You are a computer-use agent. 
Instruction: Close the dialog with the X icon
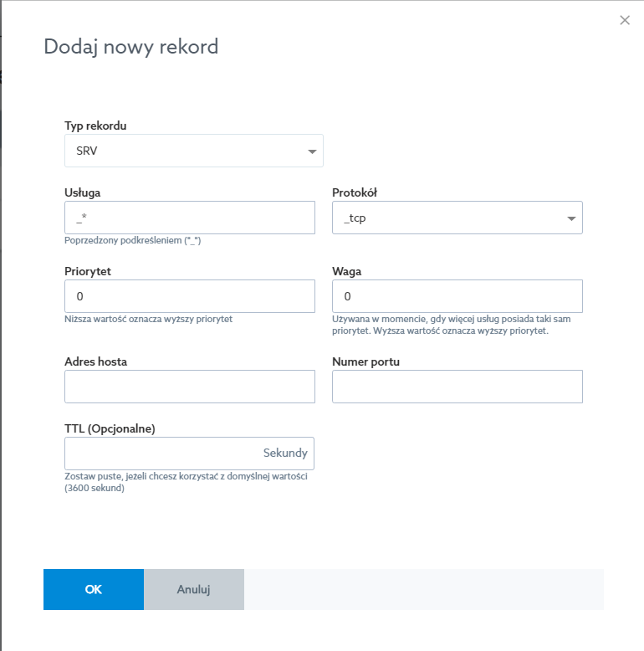pyautogui.click(x=625, y=20)
